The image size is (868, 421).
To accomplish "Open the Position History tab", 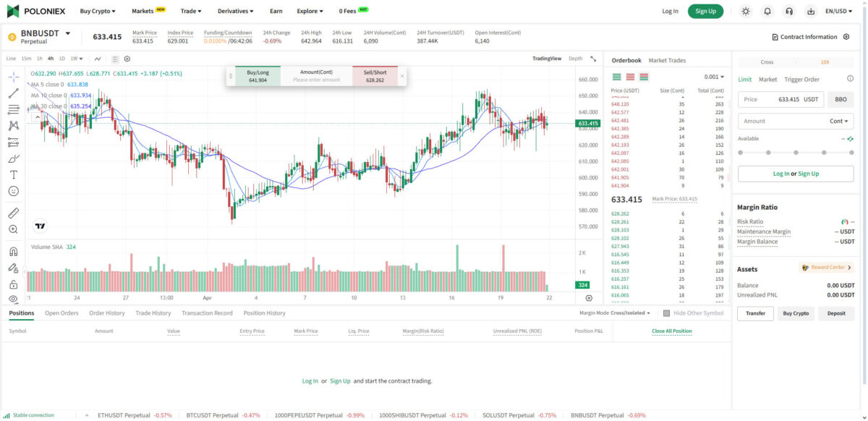I will click(x=264, y=313).
